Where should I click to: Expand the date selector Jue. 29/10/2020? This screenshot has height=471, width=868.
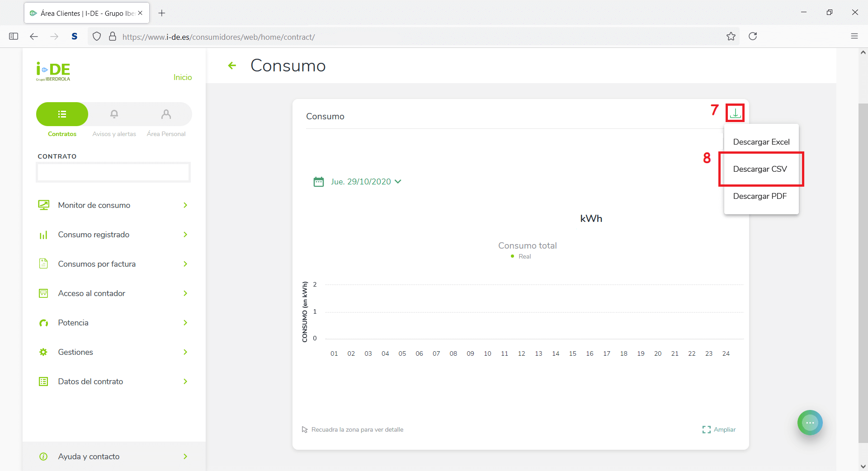[366, 182]
